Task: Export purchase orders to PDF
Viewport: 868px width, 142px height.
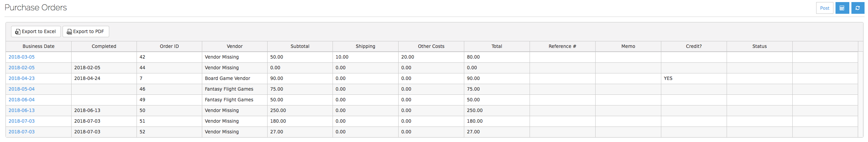Action: point(85,31)
